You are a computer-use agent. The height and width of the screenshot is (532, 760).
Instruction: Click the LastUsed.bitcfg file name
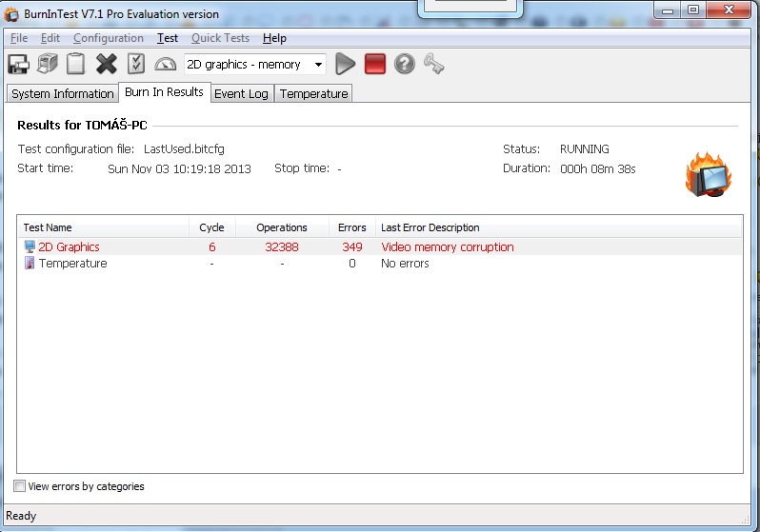coord(184,148)
